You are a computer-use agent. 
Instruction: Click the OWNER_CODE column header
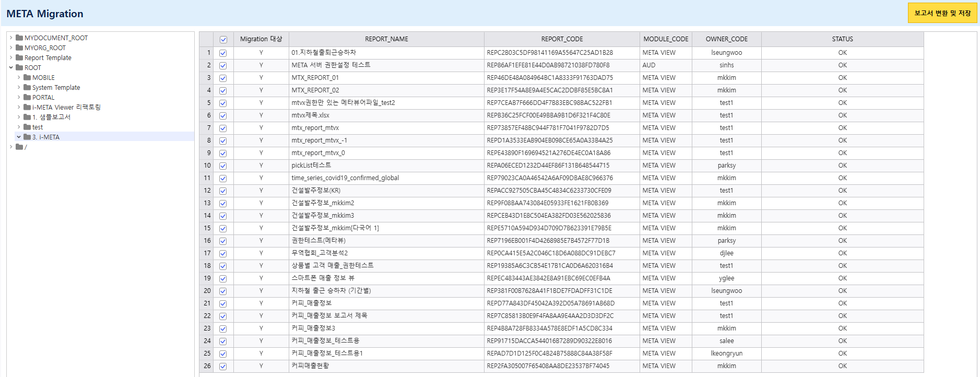point(726,39)
